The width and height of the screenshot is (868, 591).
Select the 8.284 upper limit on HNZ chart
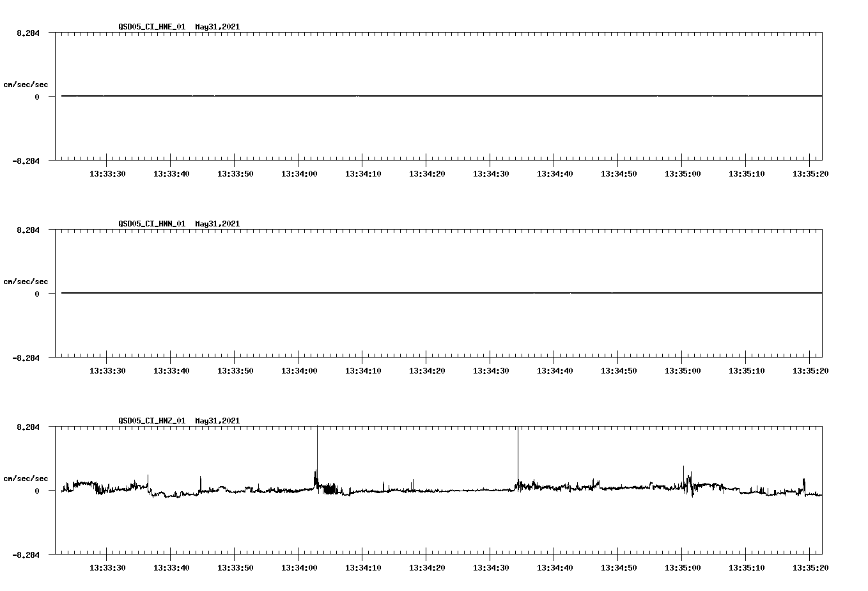click(27, 427)
